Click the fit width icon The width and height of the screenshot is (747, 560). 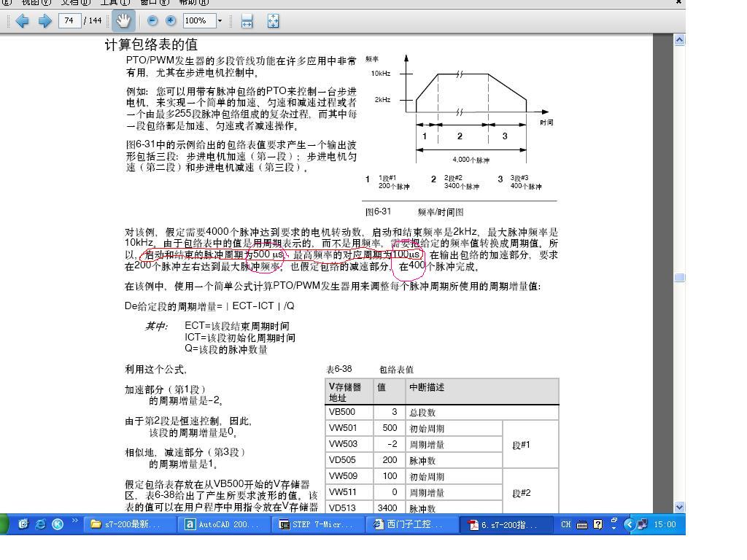[247, 21]
